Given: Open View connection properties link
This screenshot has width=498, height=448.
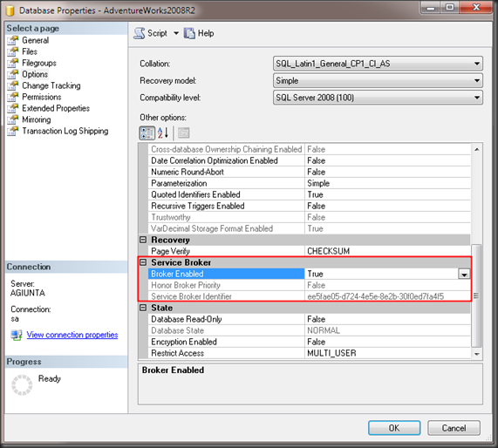Looking at the screenshot, I should (72, 335).
